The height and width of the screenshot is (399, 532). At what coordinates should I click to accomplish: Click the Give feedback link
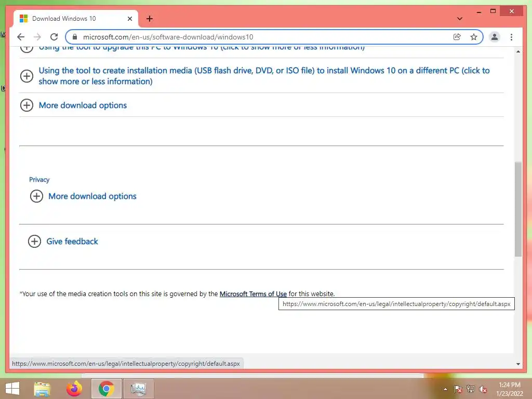pyautogui.click(x=72, y=241)
